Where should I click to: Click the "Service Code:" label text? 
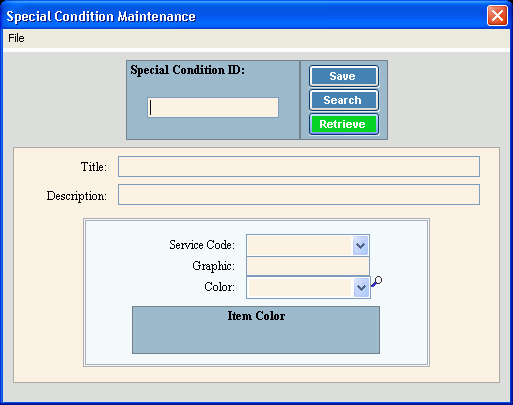[202, 245]
